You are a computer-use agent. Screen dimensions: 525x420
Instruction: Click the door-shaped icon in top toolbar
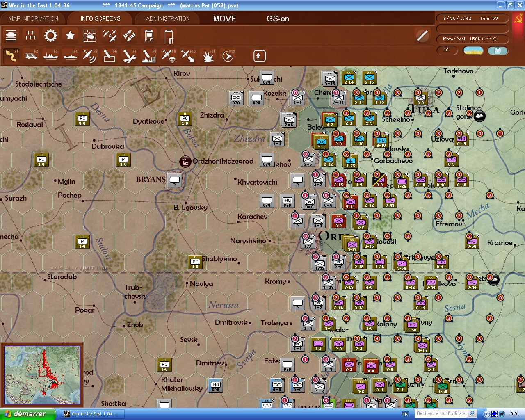pos(169,36)
